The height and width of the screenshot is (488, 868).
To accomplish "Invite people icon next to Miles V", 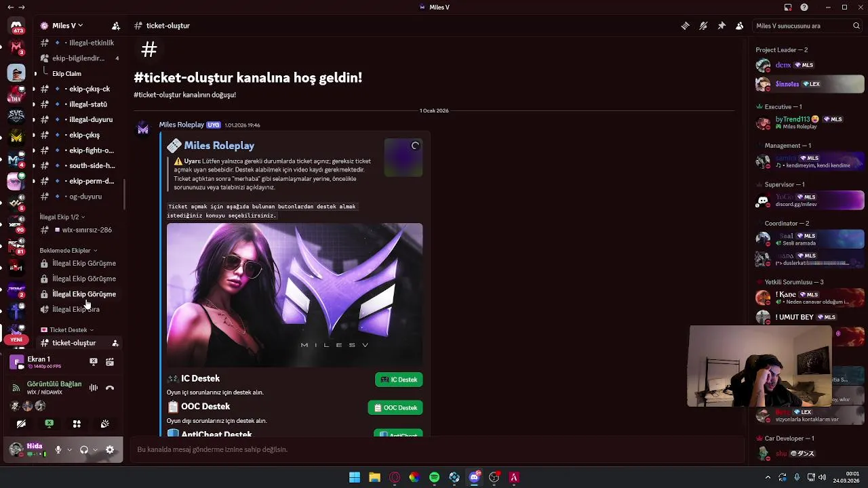I will tap(116, 26).
